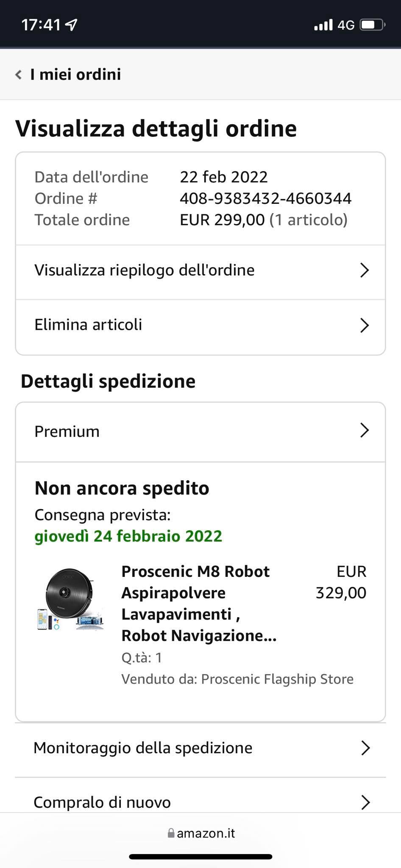Screen dimensions: 401x868
Task: Tap Venduto da Proscenic Flagship Store
Action: (237, 679)
